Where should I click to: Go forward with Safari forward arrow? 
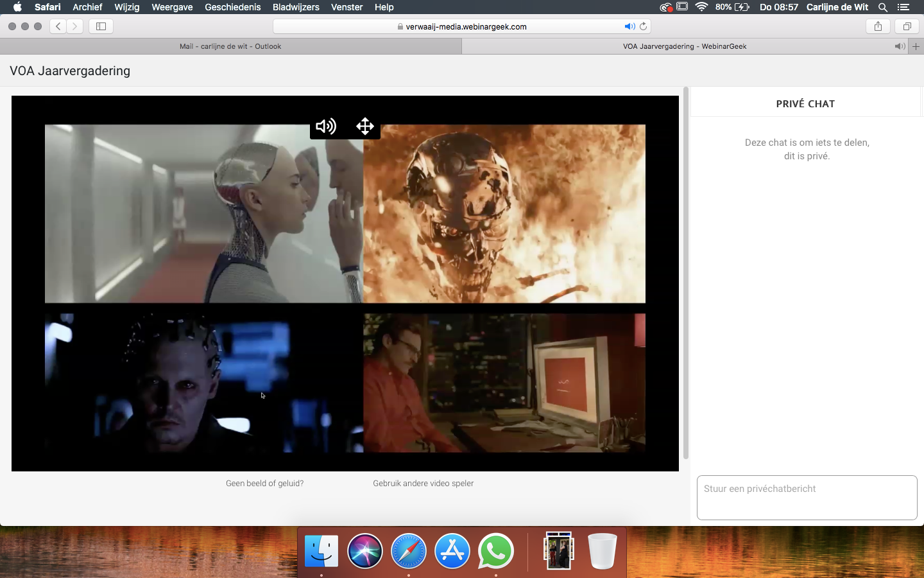click(x=75, y=26)
